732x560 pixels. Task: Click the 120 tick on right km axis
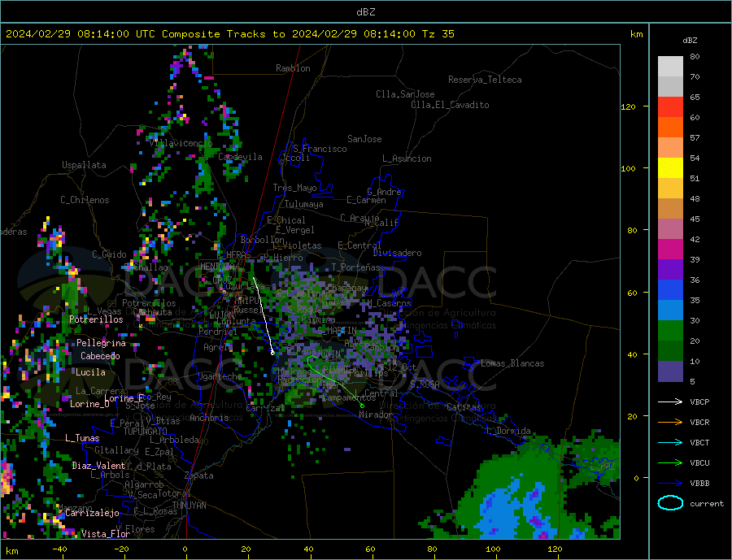[x=629, y=106]
